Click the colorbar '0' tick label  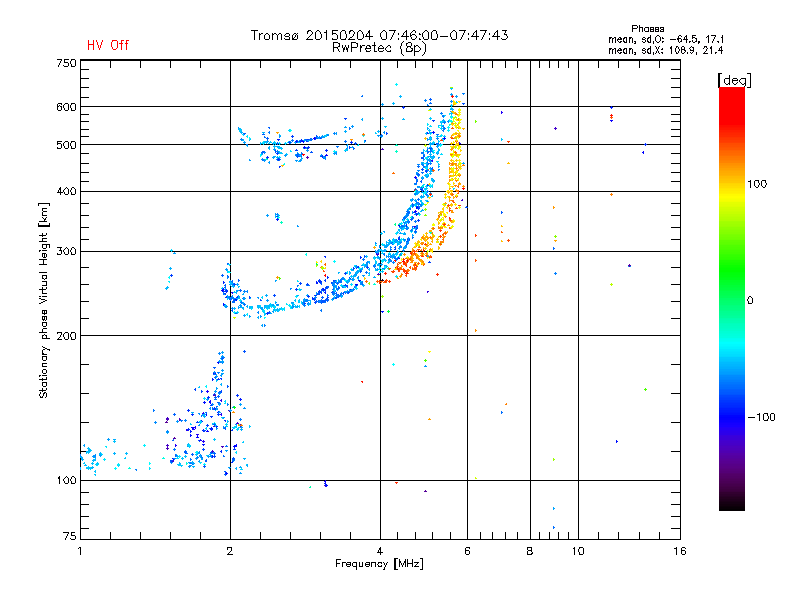pyautogui.click(x=750, y=301)
